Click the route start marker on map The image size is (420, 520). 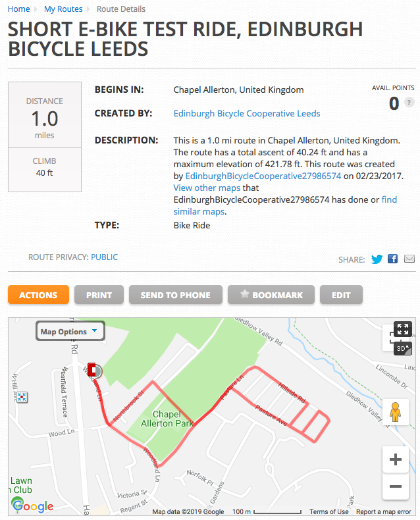tap(93, 370)
